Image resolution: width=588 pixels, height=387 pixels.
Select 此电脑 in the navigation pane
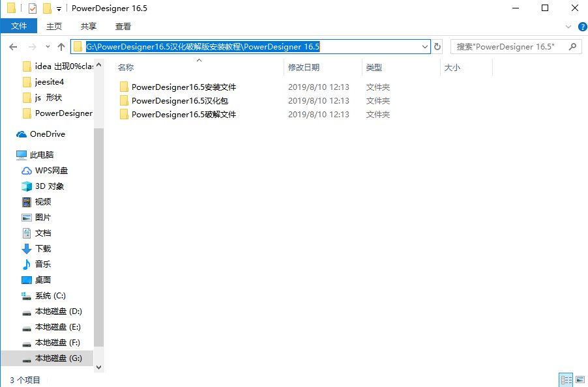point(35,154)
